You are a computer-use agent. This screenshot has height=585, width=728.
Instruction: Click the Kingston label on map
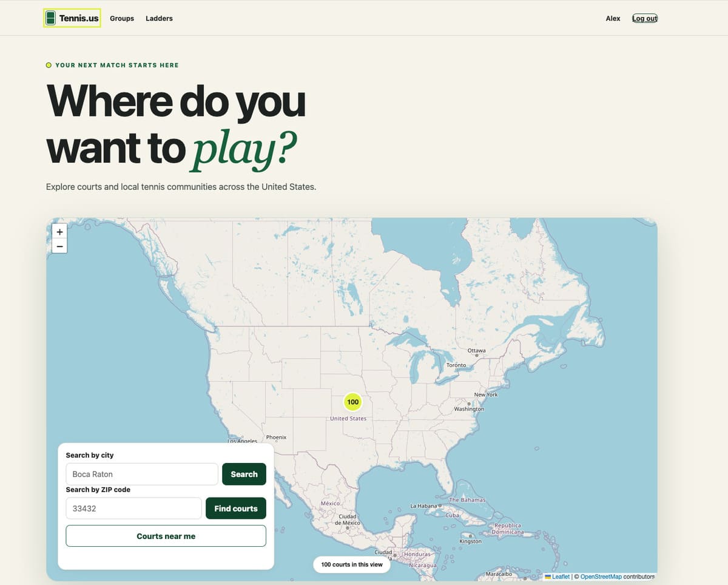point(471,541)
